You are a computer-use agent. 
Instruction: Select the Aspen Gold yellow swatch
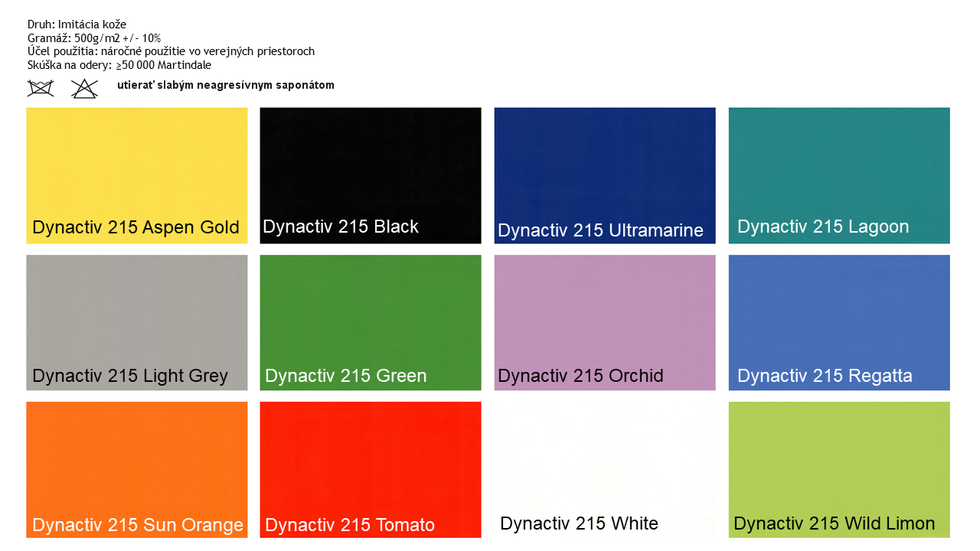[x=137, y=175]
